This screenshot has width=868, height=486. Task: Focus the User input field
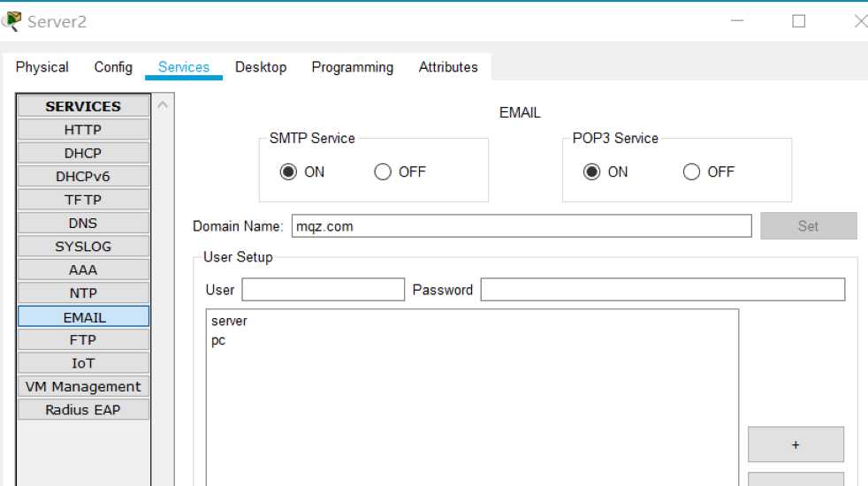coord(324,290)
